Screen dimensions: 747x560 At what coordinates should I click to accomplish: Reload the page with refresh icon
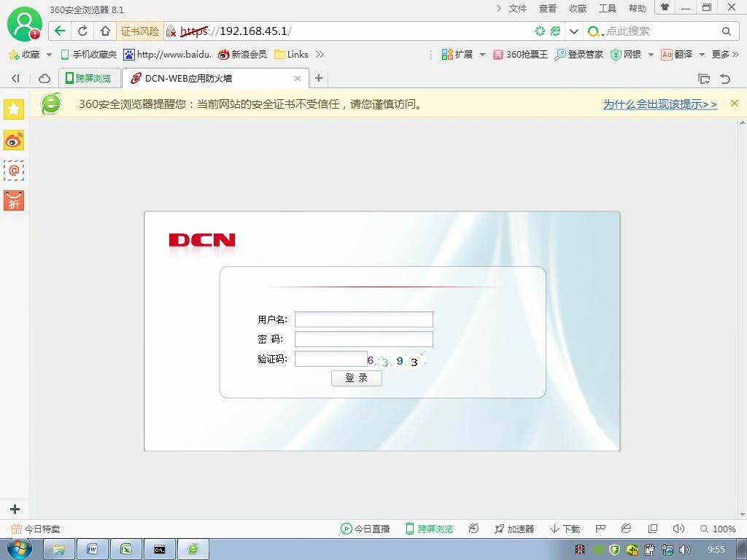82,31
